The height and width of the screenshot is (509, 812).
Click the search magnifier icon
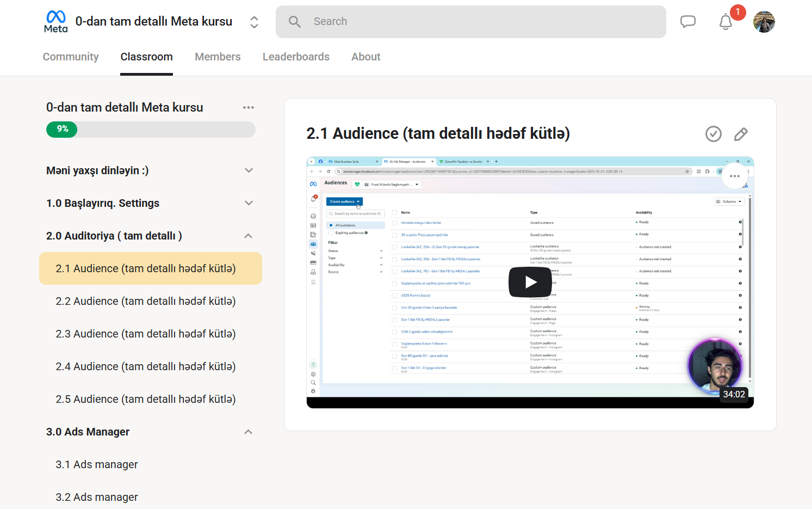295,22
